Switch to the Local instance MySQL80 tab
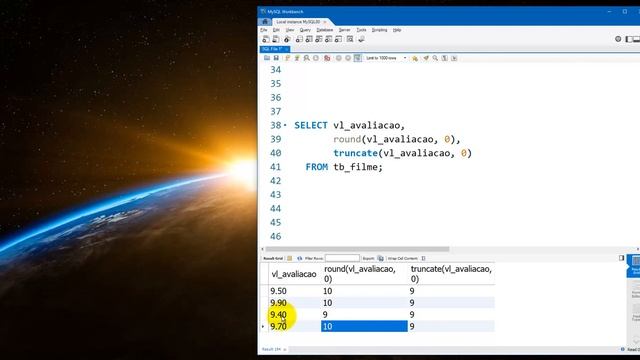This screenshot has width=640, height=360. pos(298,22)
